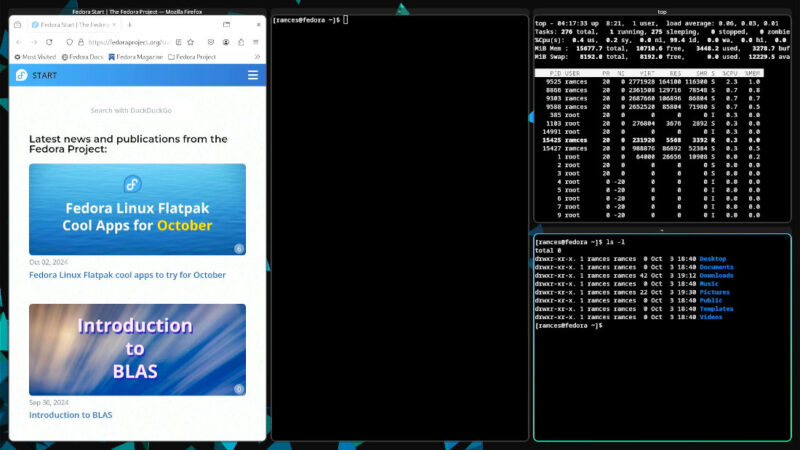Go forward in Firefox history
800x450 pixels.
pos(34,42)
